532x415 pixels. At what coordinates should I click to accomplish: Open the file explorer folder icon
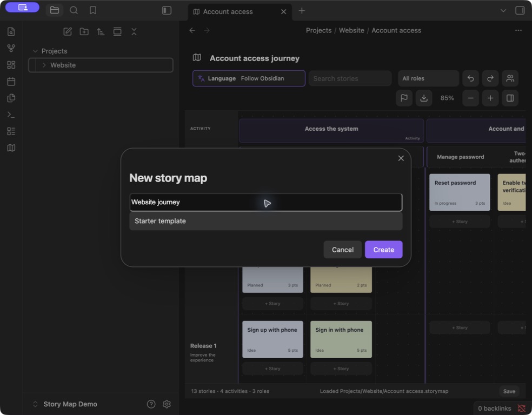(x=54, y=10)
